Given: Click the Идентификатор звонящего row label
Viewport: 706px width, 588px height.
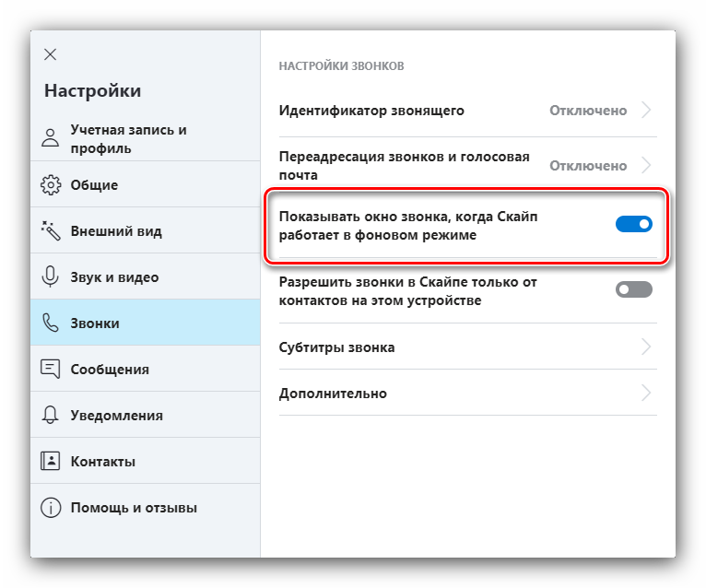Looking at the screenshot, I should pyautogui.click(x=371, y=111).
